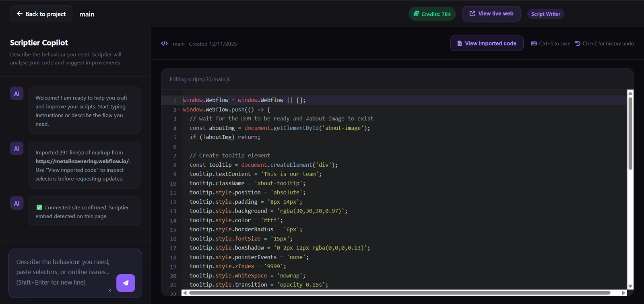
Task: Click the editor horizontal scrollbar thumb
Action: (400, 293)
